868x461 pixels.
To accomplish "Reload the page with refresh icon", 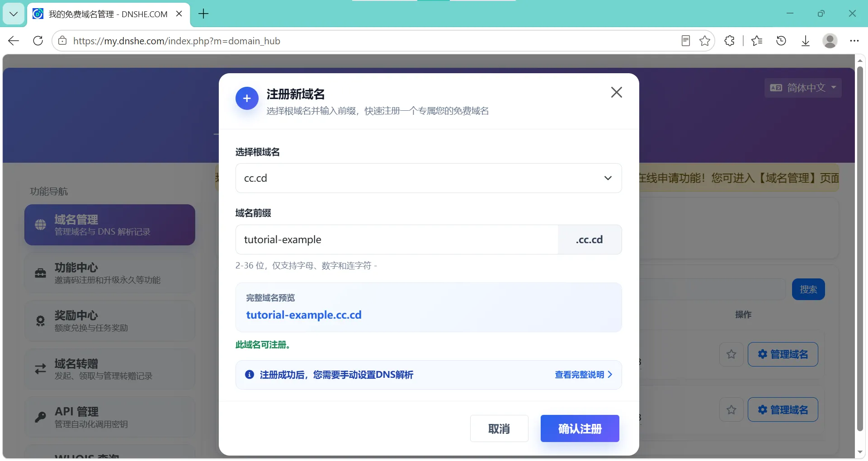I will (38, 41).
